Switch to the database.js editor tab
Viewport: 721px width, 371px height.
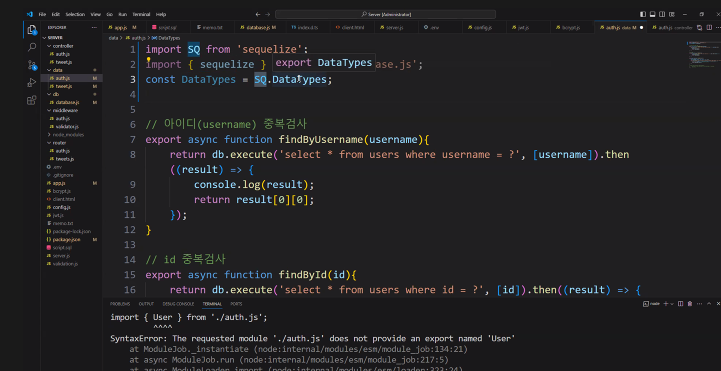coord(259,28)
